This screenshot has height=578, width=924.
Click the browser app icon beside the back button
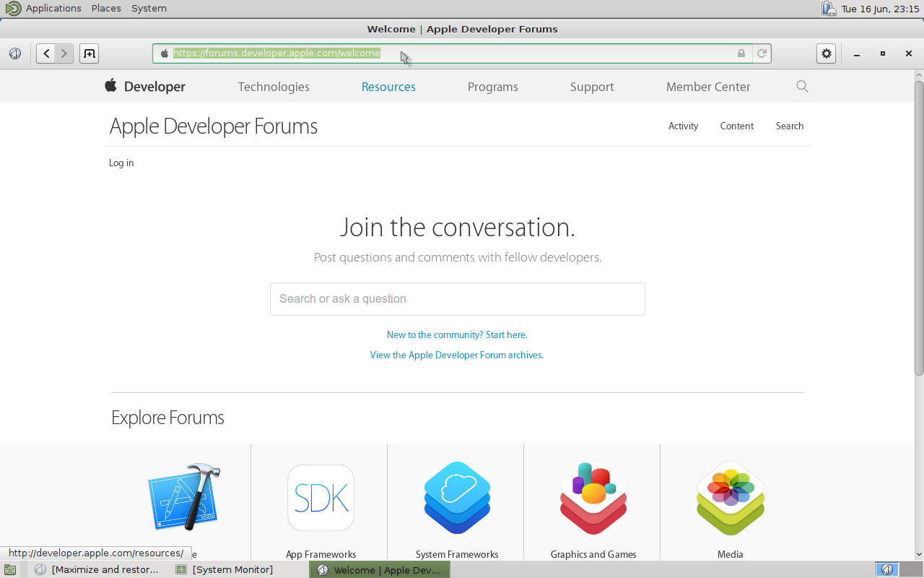coord(15,53)
